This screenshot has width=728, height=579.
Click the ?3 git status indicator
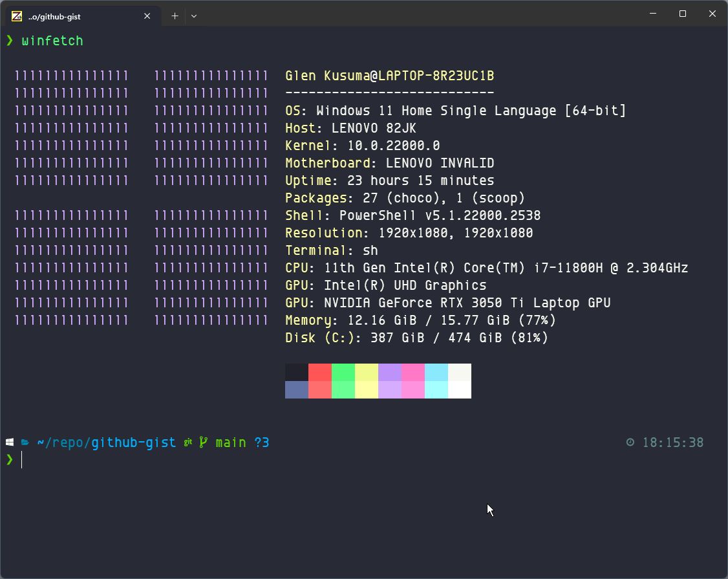pyautogui.click(x=262, y=442)
